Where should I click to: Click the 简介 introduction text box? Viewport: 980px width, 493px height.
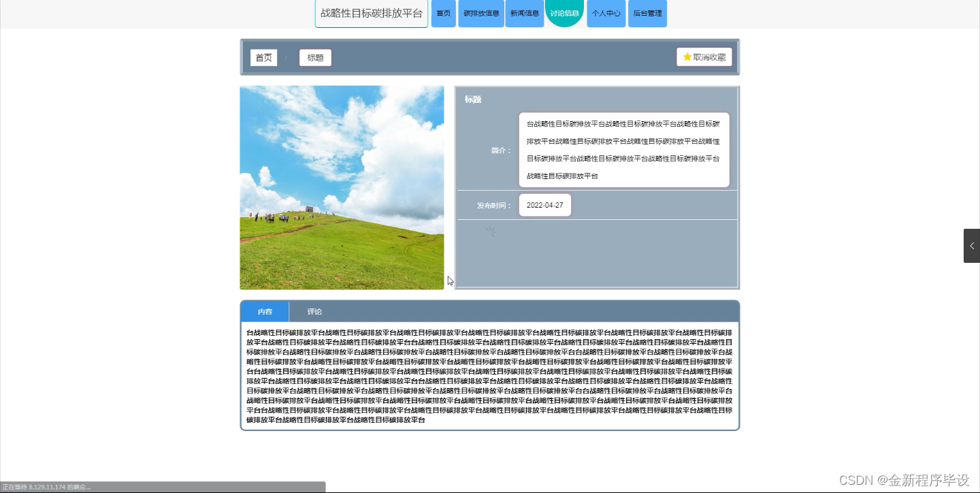click(623, 149)
